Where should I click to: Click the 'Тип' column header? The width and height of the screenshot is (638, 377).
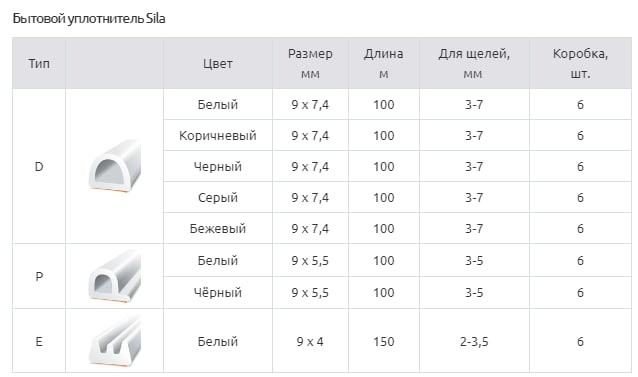pyautogui.click(x=39, y=63)
